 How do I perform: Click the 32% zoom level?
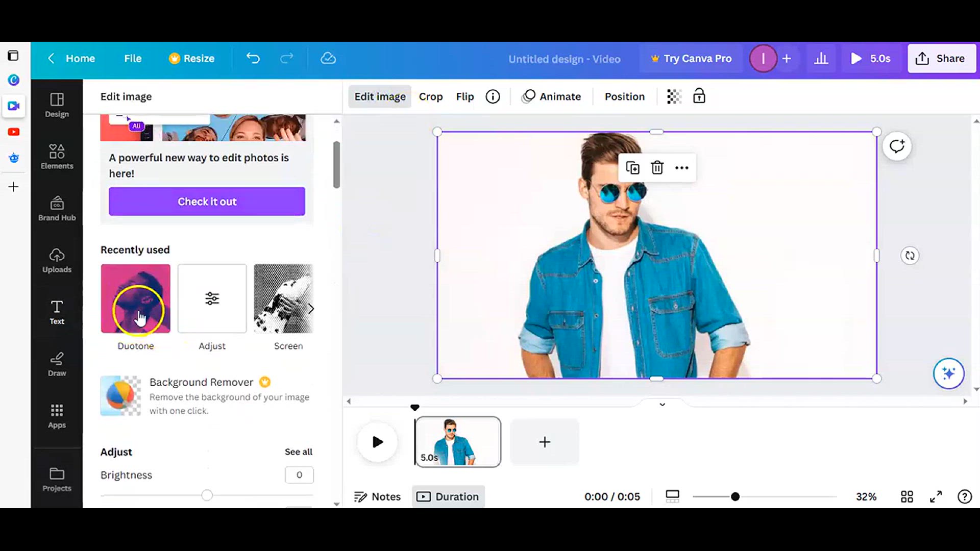(x=866, y=496)
